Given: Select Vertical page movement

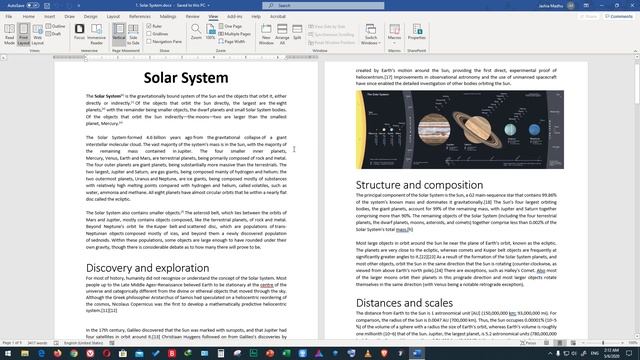Looking at the screenshot, I should click(x=119, y=33).
